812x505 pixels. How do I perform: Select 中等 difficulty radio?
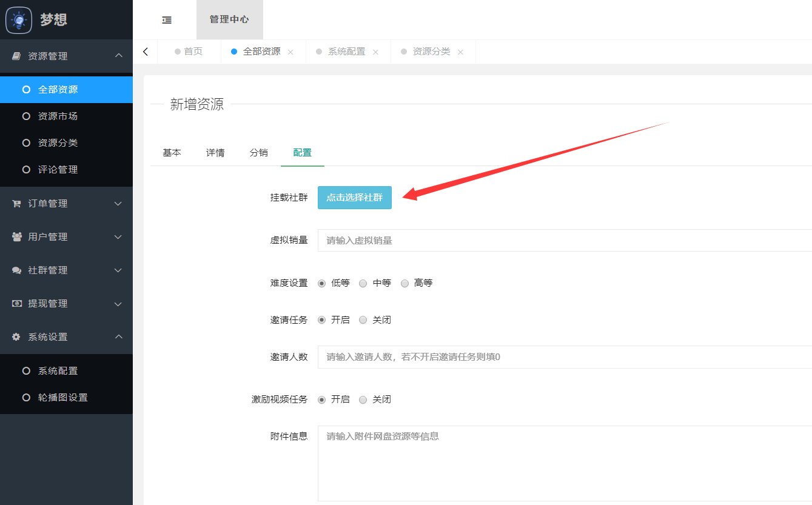(363, 283)
